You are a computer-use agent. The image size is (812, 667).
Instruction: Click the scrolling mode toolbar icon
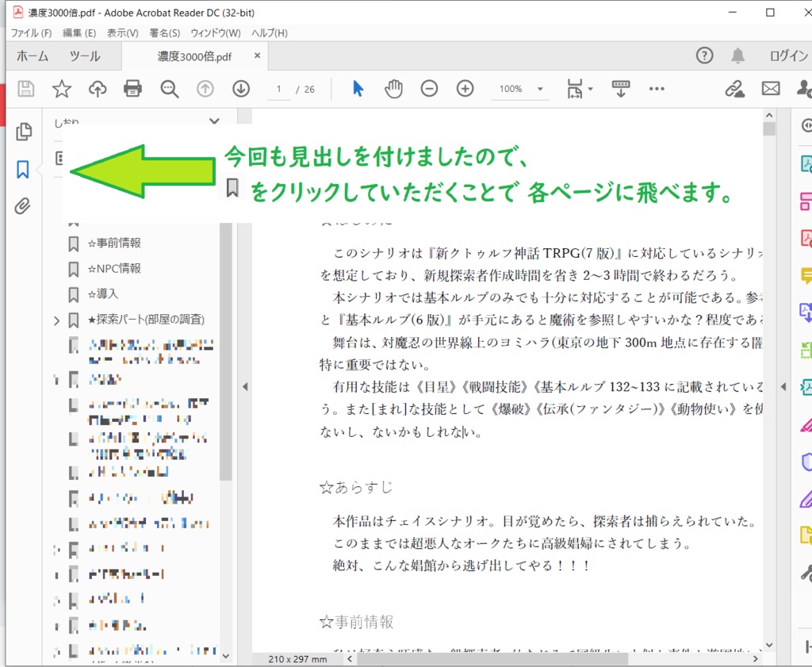(x=620, y=89)
